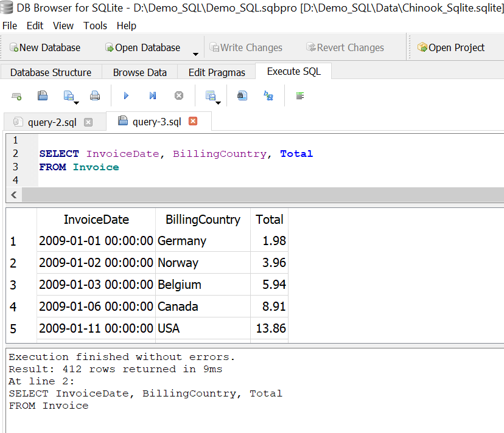Open a new SQL tab icon
The image size is (504, 433).
tap(16, 95)
